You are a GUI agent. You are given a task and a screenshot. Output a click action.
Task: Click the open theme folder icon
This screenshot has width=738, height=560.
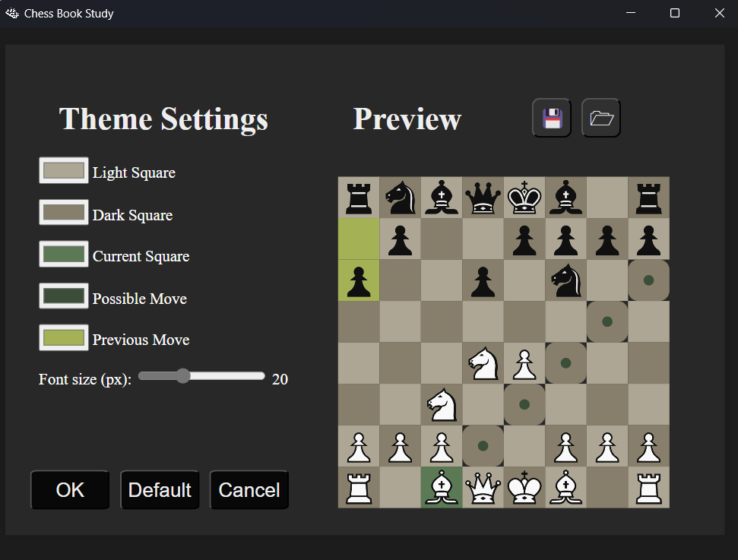[600, 117]
